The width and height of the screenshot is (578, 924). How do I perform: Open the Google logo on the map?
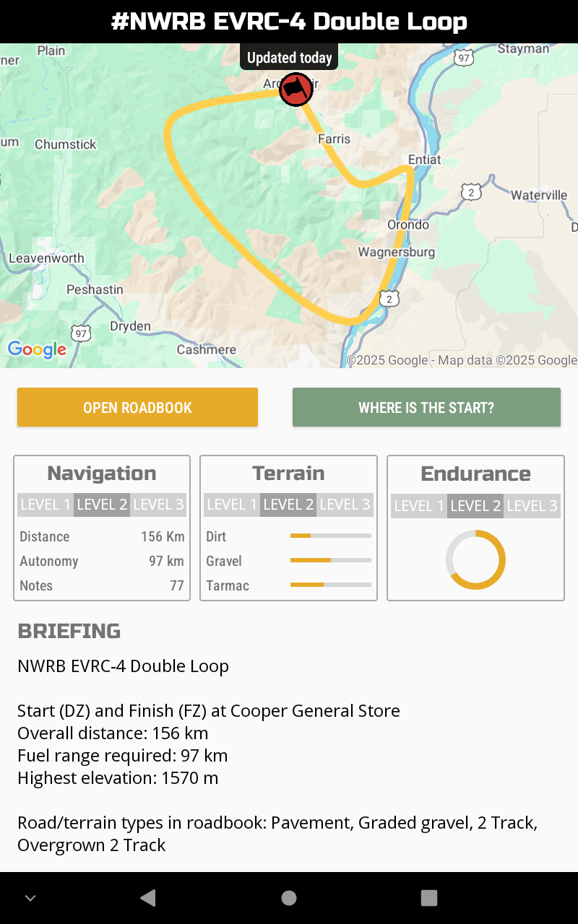(36, 350)
